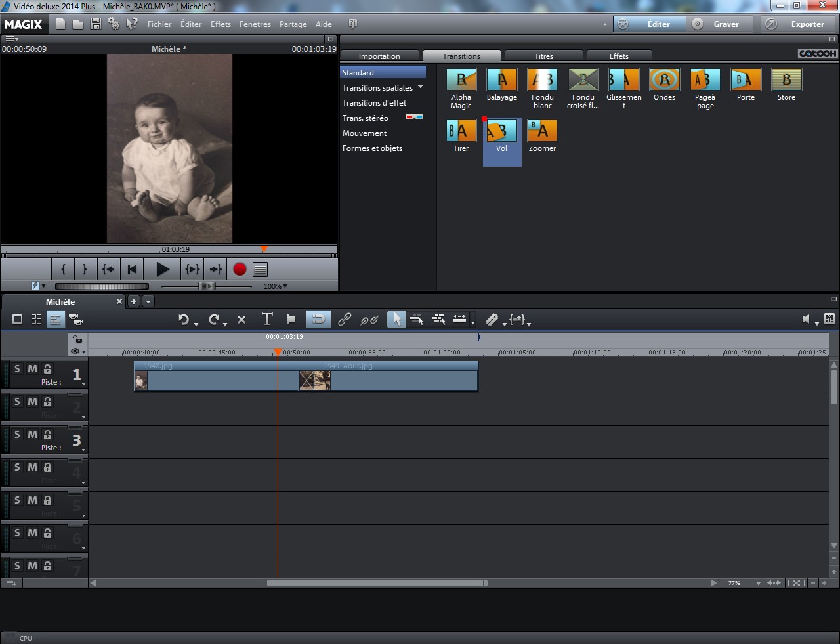Open the preview zoom 100% dropdown
The image size is (840, 644).
click(276, 286)
